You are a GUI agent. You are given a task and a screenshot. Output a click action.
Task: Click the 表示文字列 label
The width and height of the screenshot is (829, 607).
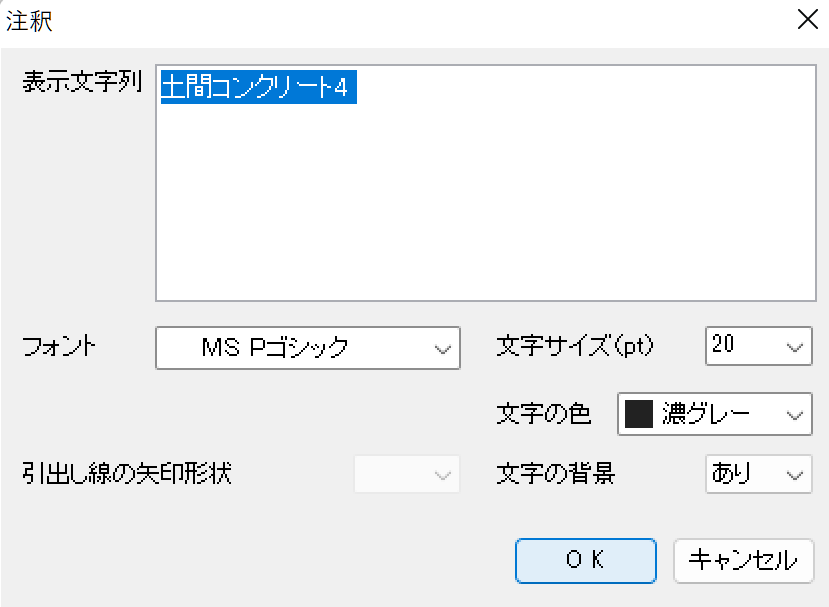click(84, 82)
